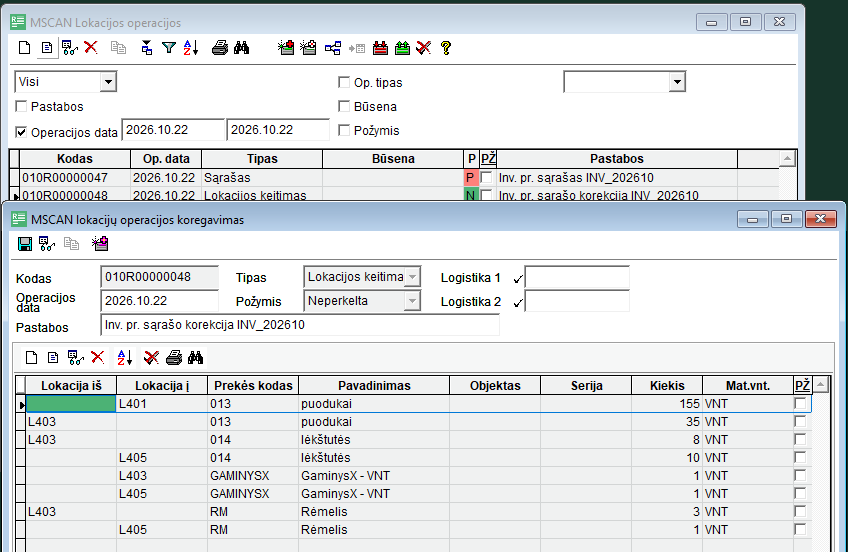This screenshot has width=848, height=552.
Task: Click the yellow question mark help icon
Action: pyautogui.click(x=446, y=48)
